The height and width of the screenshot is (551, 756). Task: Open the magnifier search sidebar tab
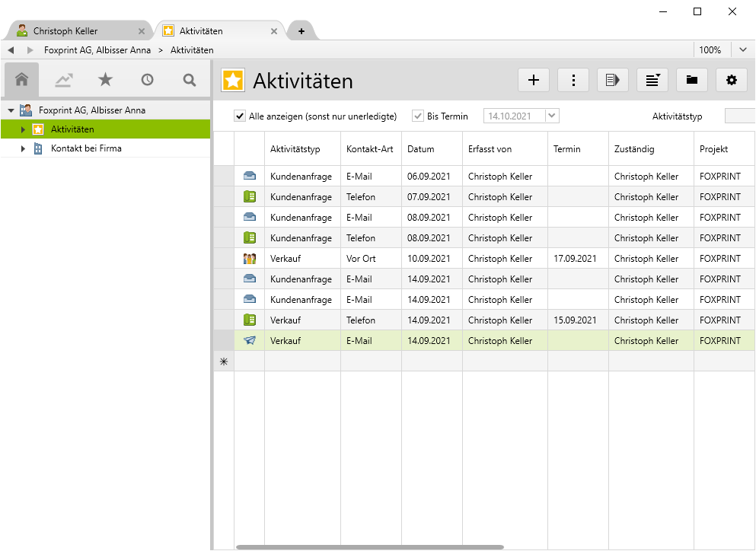coord(189,80)
